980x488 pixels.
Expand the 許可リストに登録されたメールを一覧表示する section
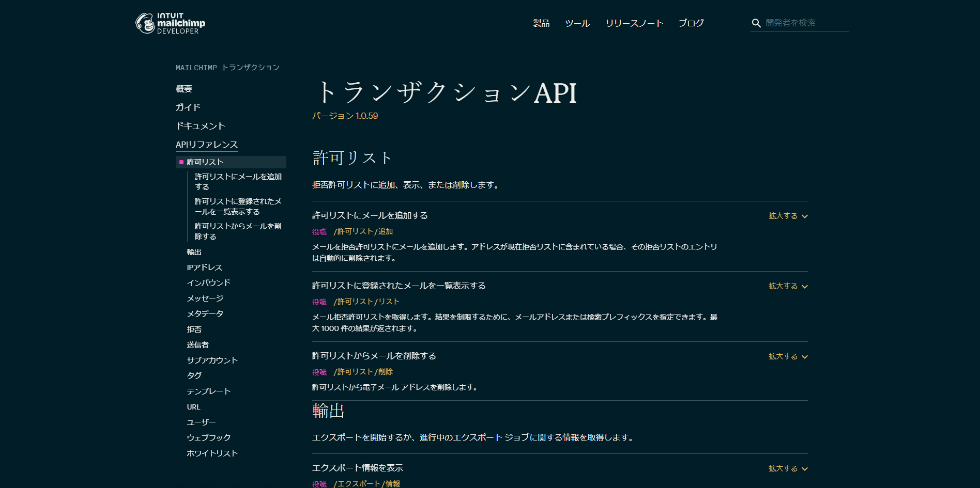[788, 286]
